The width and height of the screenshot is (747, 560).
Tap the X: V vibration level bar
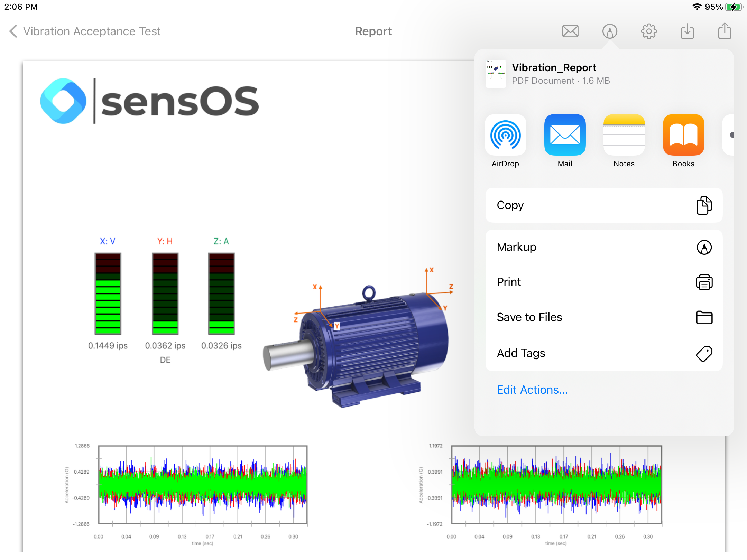tap(108, 293)
